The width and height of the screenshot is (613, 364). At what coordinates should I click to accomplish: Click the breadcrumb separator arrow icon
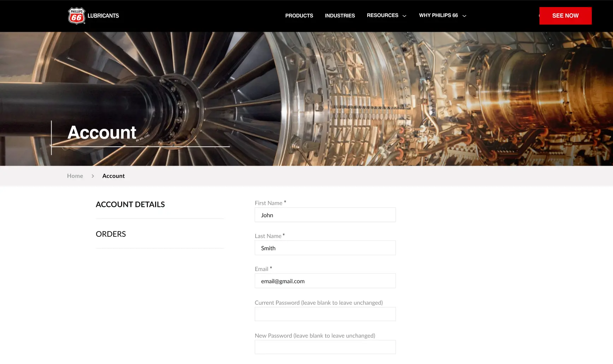[93, 176]
